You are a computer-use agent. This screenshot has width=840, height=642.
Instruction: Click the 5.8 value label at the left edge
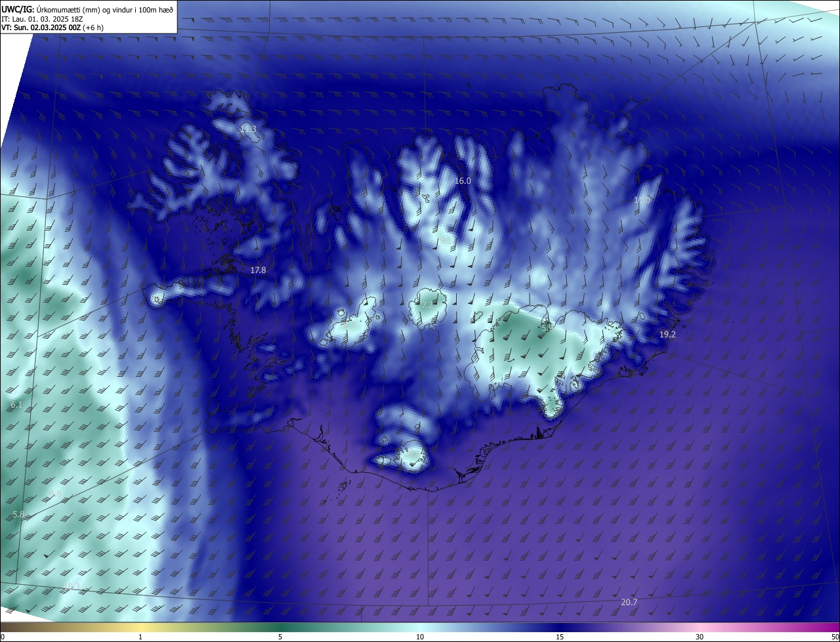pos(18,515)
